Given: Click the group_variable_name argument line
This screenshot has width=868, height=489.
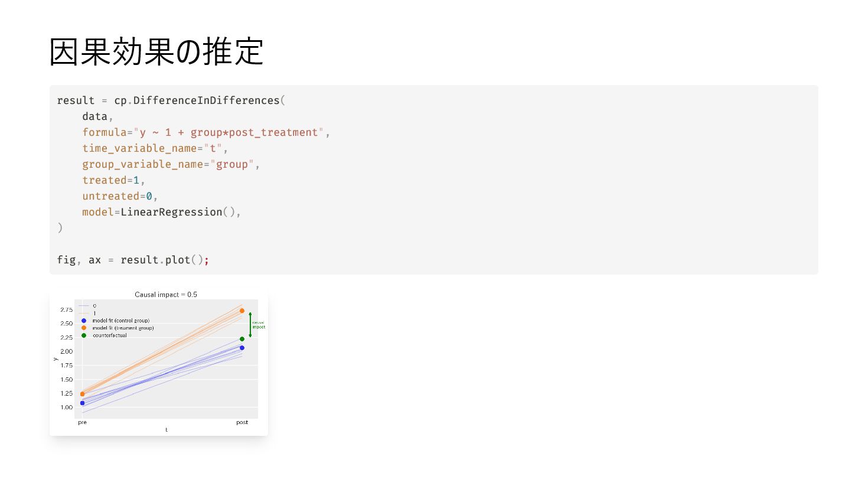Looking at the screenshot, I should point(171,164).
